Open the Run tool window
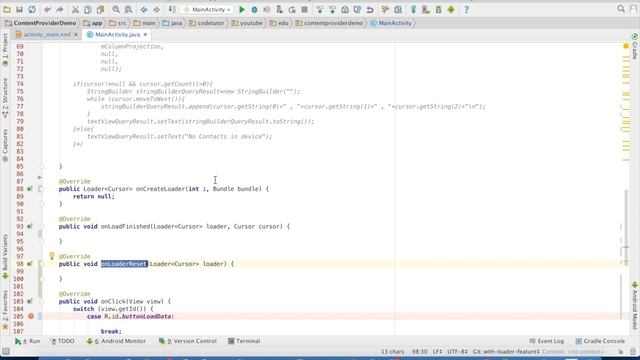The width and height of the screenshot is (640, 360). tap(27, 341)
